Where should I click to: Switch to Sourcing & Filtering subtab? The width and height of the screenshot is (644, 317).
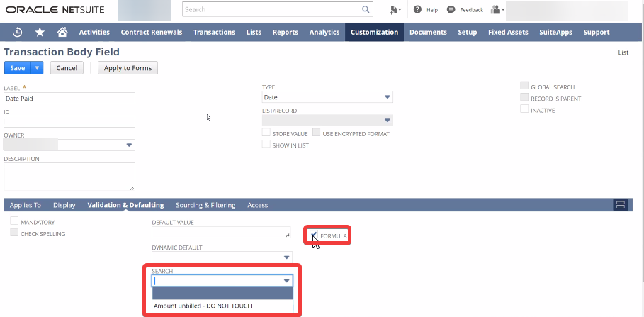click(205, 205)
